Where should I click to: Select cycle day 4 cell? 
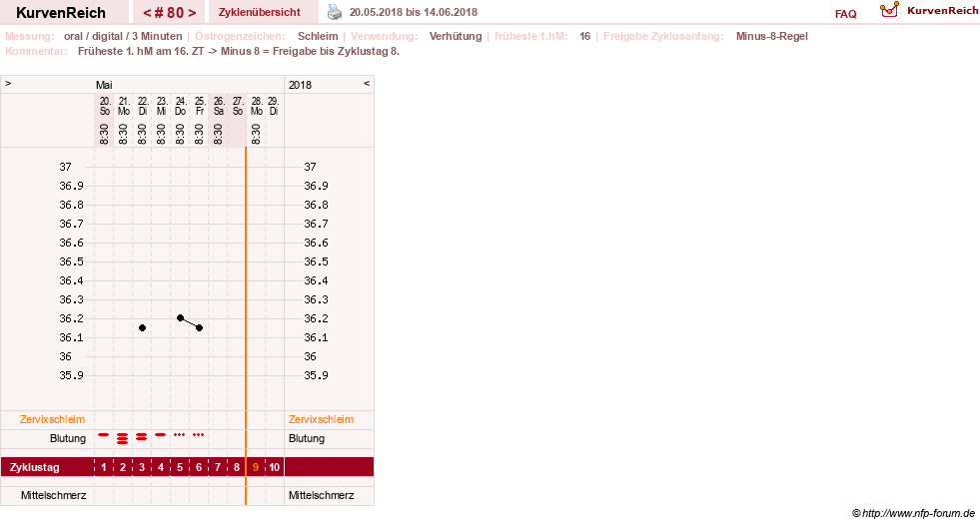pyautogui.click(x=161, y=467)
